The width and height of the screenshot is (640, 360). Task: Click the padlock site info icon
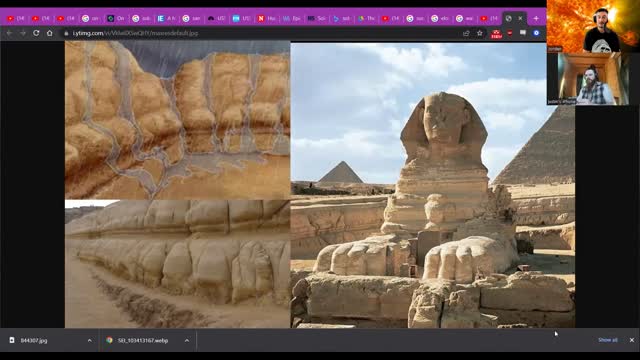point(66,33)
